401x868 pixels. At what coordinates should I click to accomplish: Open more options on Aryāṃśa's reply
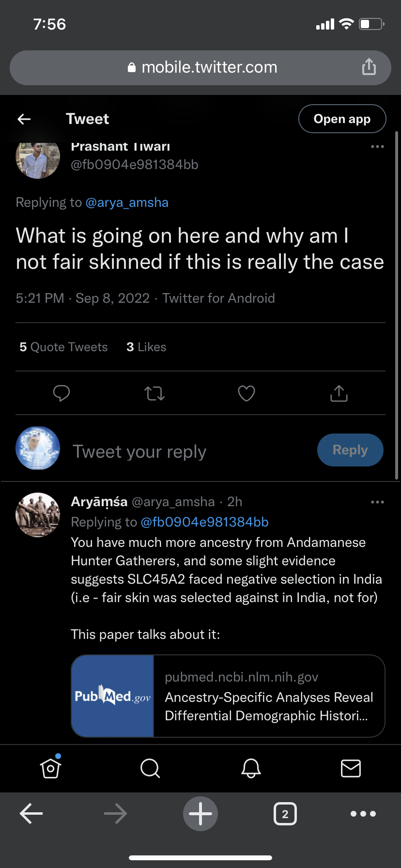377,502
